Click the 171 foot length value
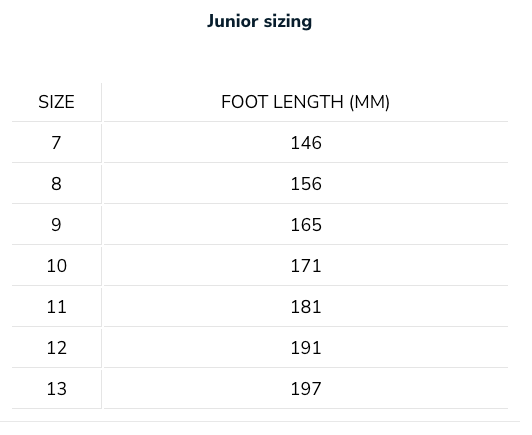532x435 pixels. (306, 266)
